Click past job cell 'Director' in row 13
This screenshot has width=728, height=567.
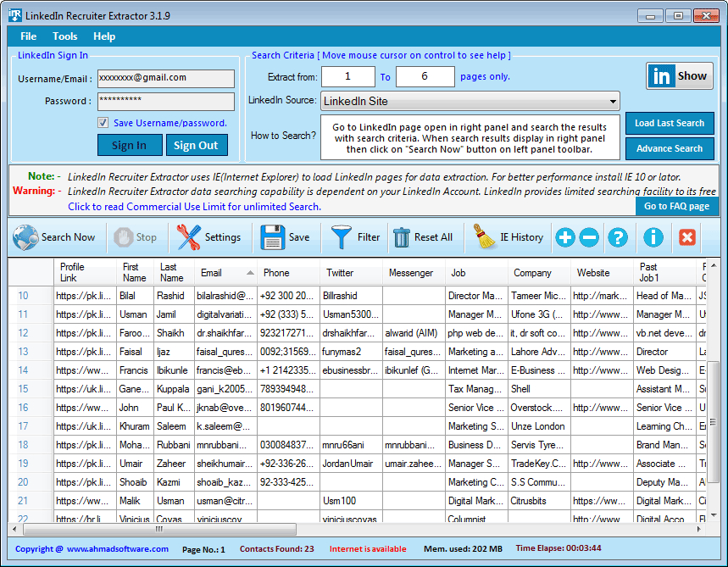[664, 352]
